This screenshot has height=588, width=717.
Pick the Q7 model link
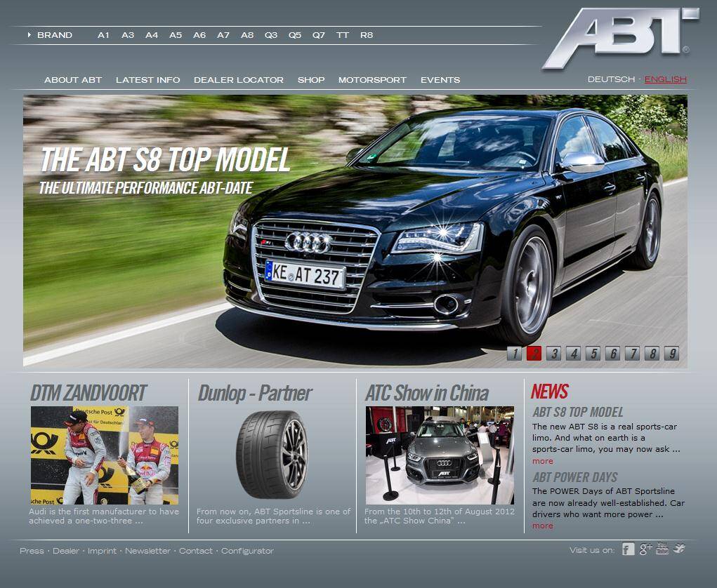318,35
